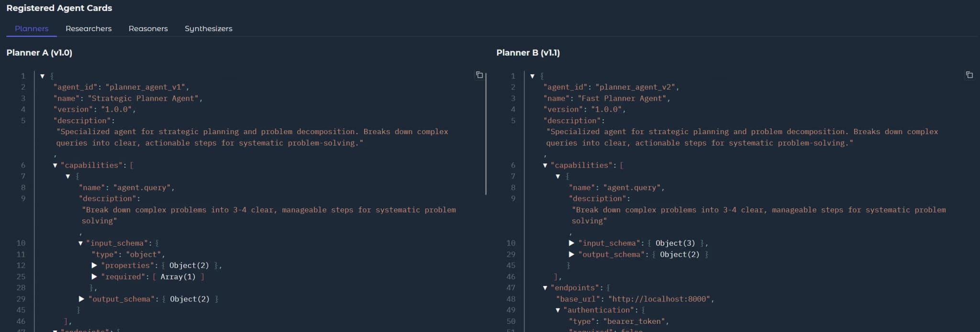
Task: Collapse Planner A input_schema node
Action: click(80, 243)
